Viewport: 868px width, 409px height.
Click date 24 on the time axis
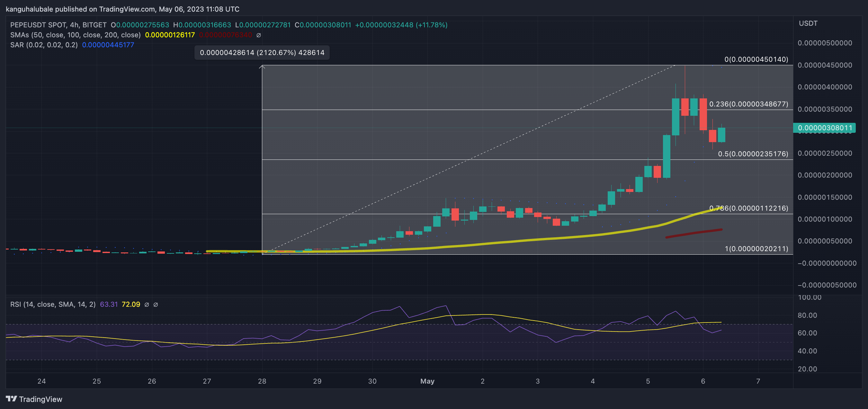[x=41, y=381]
